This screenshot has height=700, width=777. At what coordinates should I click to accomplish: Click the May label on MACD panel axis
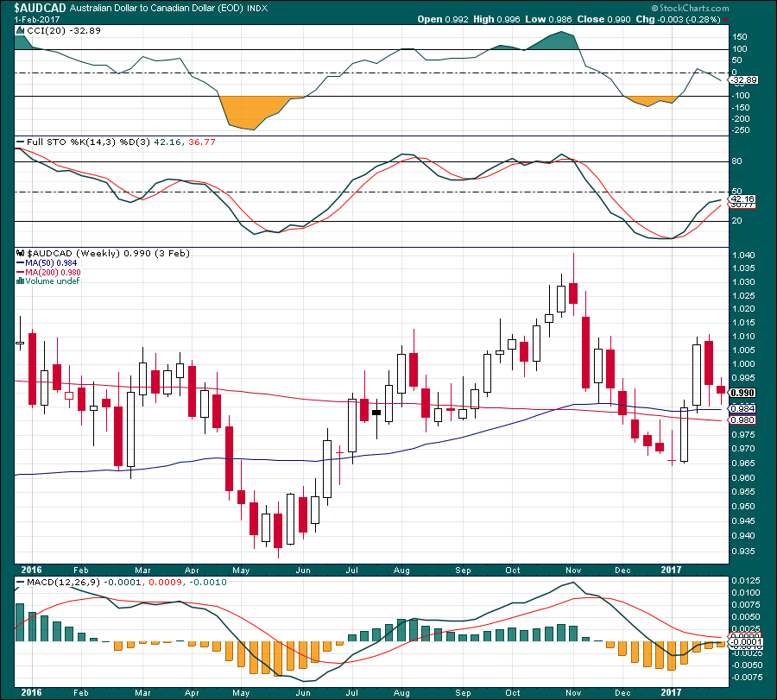(241, 693)
